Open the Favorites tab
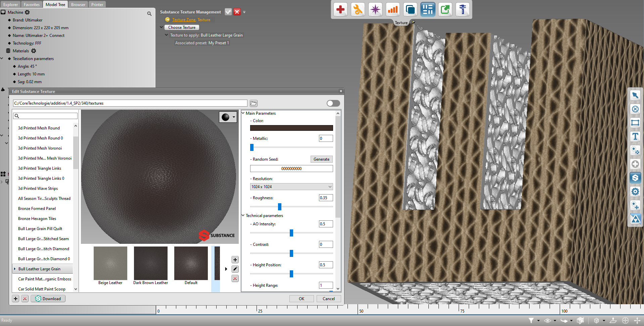 click(32, 4)
